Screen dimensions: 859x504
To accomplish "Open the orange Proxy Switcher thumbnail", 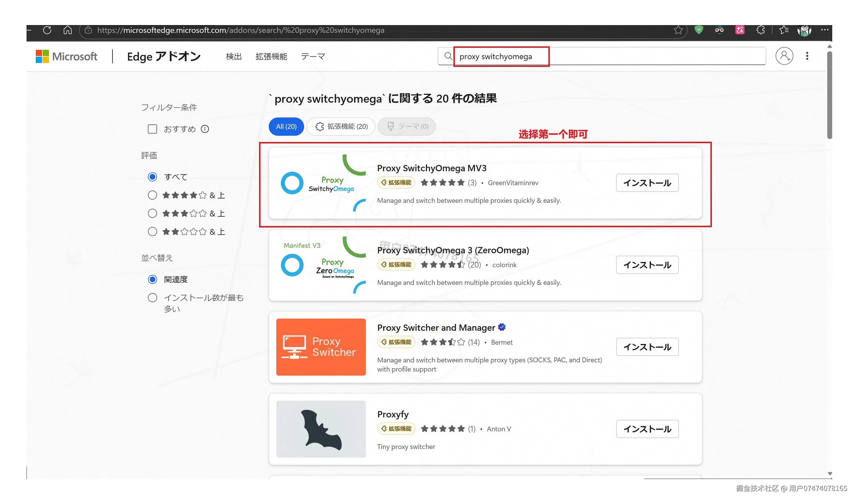I will pos(321,347).
